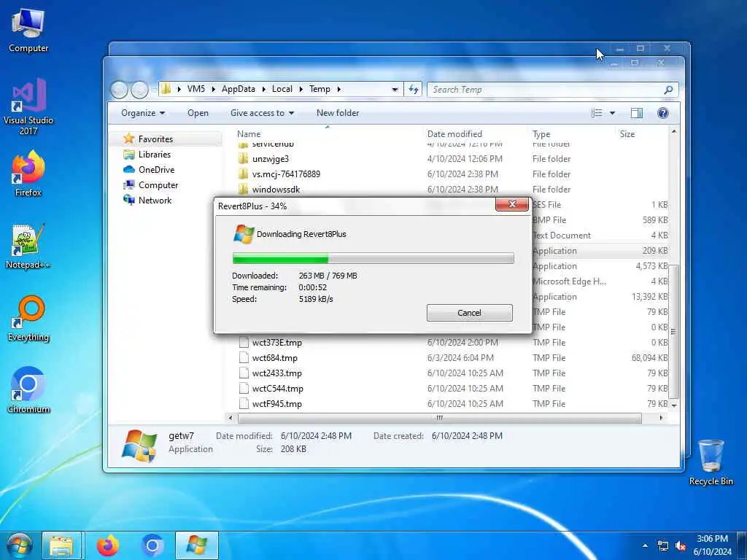This screenshot has width=747, height=560.
Task: Click Local in the address breadcrumb
Action: pyautogui.click(x=282, y=89)
